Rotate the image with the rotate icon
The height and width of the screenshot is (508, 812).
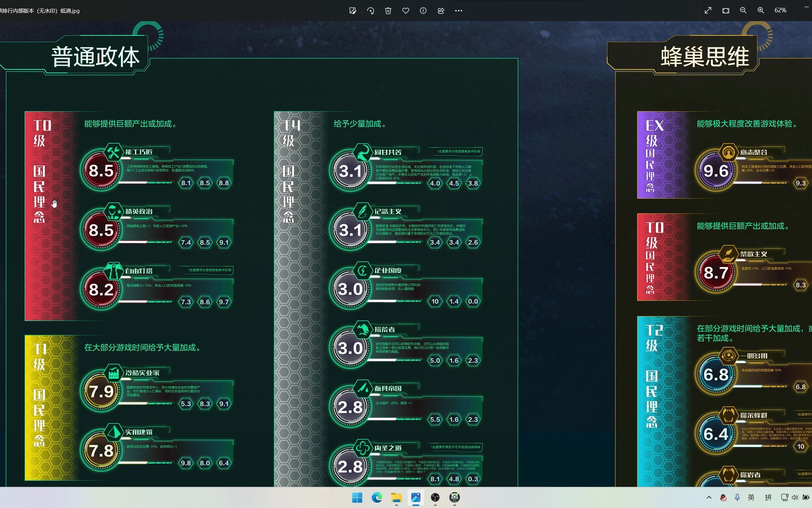coord(370,11)
